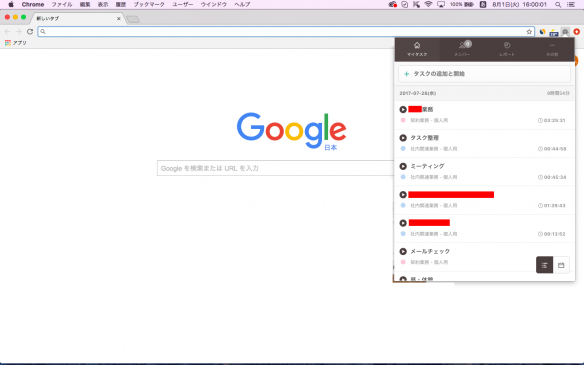Click the blue-yellow circular extension icon
This screenshot has height=365, width=584.
(x=543, y=32)
